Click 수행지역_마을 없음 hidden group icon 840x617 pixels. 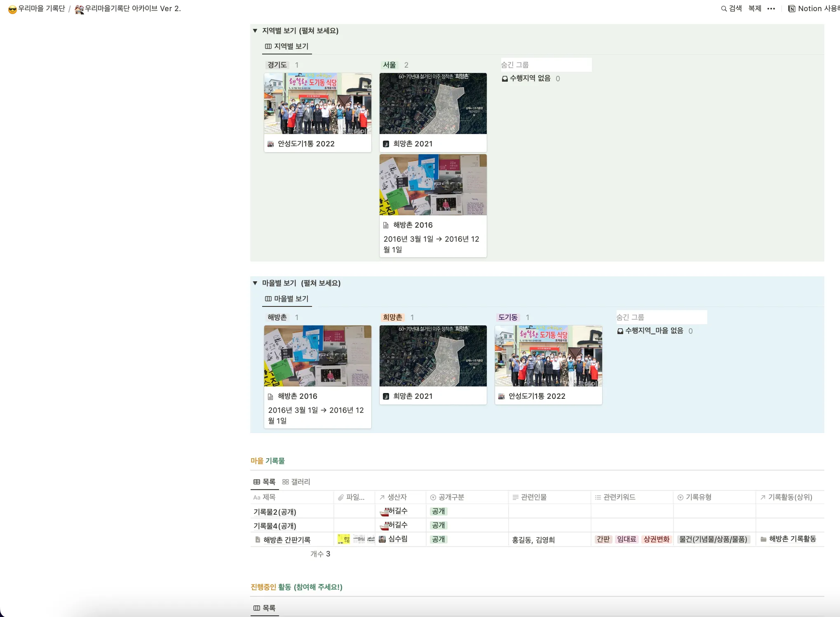pos(620,331)
